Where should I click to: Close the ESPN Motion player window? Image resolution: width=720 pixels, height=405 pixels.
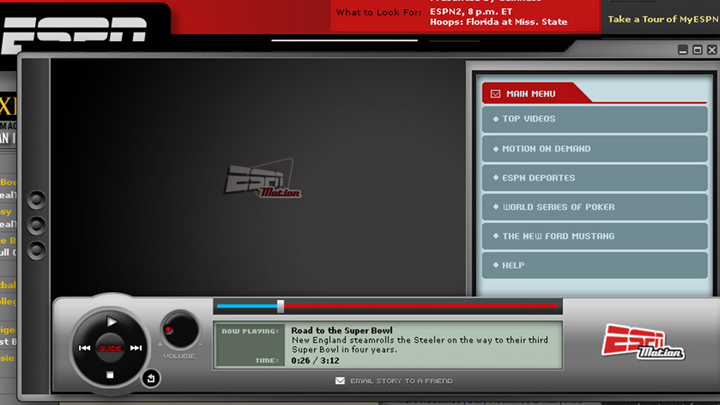[x=712, y=50]
